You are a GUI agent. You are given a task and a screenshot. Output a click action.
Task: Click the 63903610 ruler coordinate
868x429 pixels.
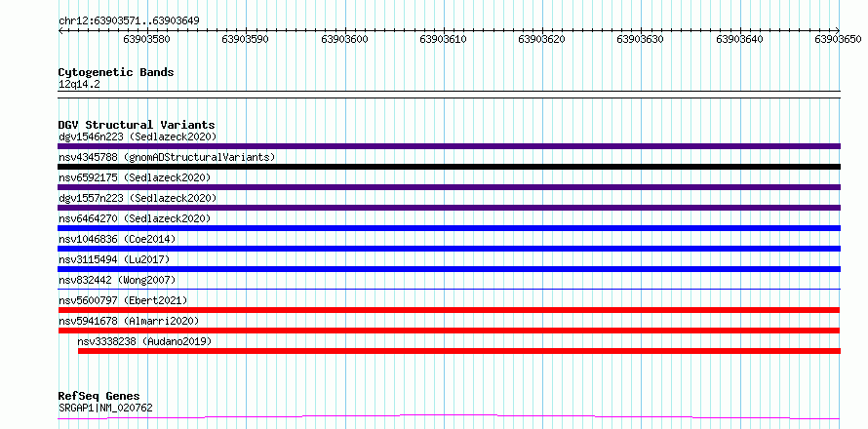443,39
